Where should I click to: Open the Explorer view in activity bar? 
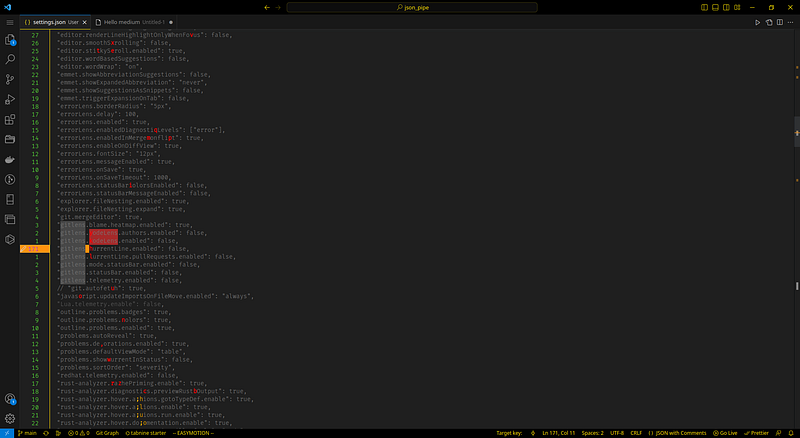10,39
